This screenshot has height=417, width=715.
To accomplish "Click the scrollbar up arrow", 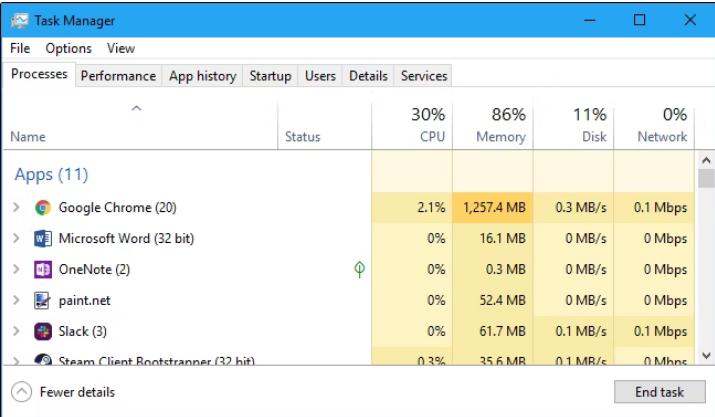I will [x=706, y=160].
